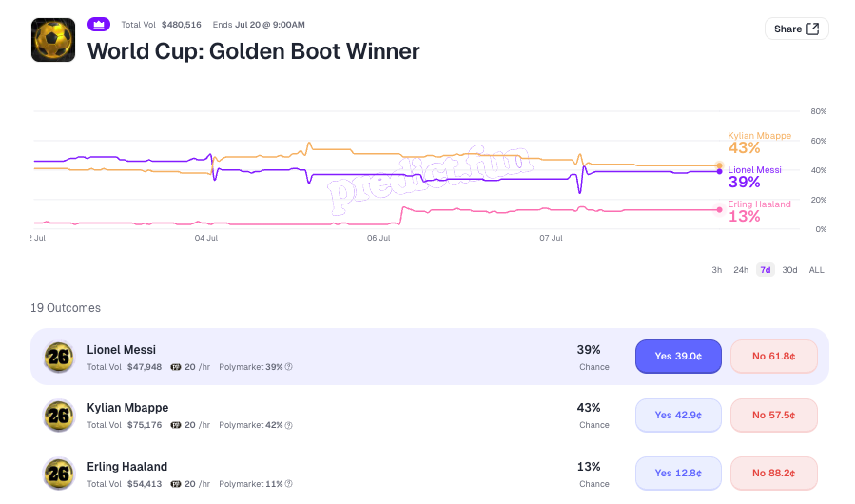Click Kylian Mbappe's 26 badge icon
Image resolution: width=855 pixels, height=504 pixels.
pyautogui.click(x=59, y=416)
